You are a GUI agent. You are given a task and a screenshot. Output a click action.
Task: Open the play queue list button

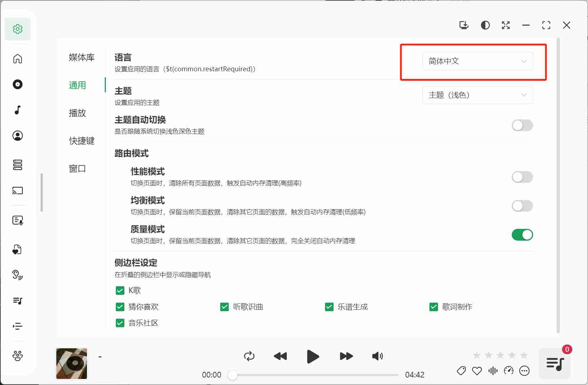click(555, 364)
